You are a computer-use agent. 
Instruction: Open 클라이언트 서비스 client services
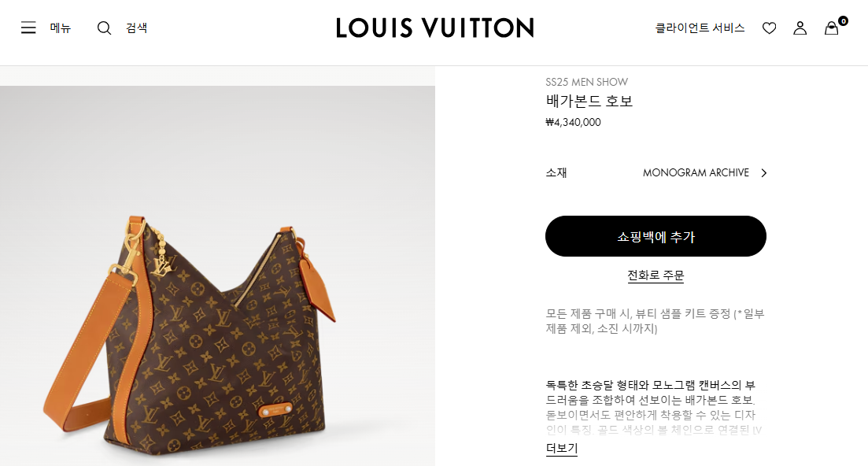[x=700, y=28]
